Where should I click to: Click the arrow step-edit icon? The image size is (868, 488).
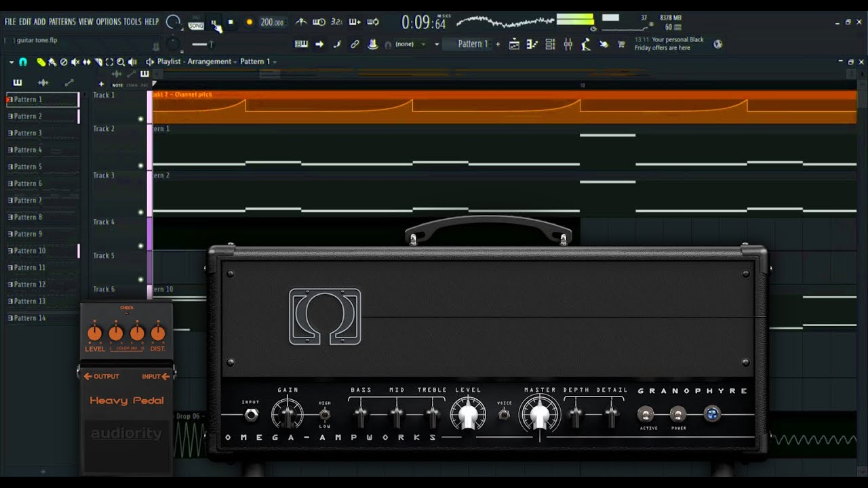[319, 44]
